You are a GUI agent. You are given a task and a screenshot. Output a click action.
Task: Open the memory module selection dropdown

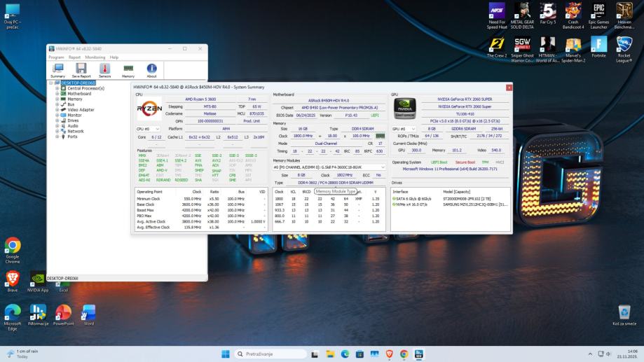(328, 167)
